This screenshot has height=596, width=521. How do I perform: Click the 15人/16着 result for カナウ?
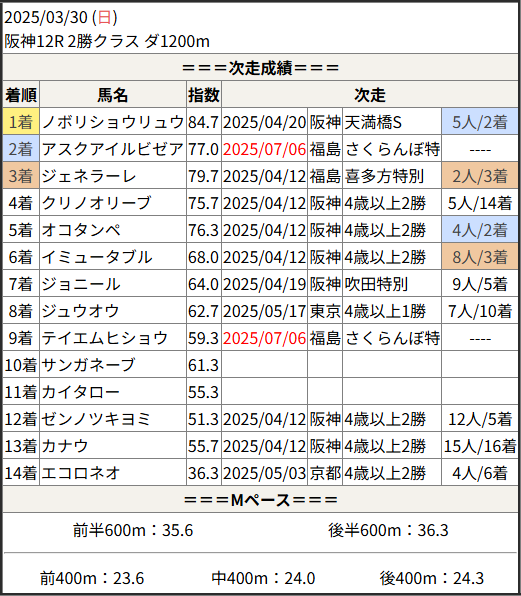[480, 446]
